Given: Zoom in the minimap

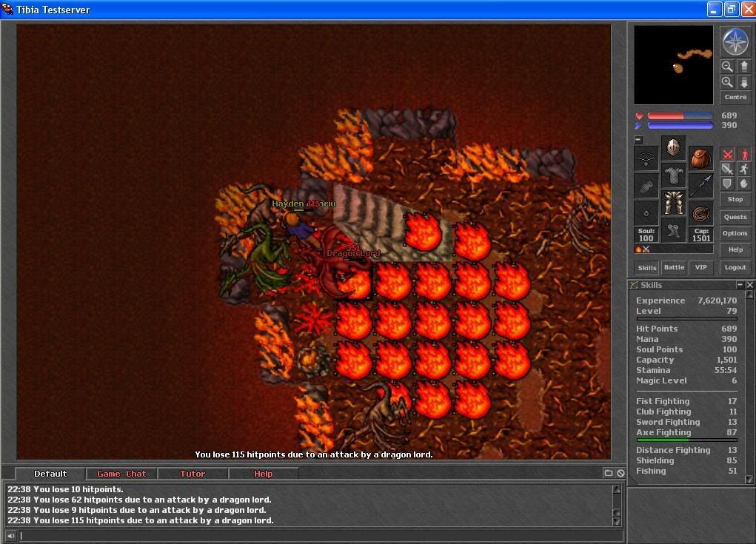Looking at the screenshot, I should click(727, 82).
